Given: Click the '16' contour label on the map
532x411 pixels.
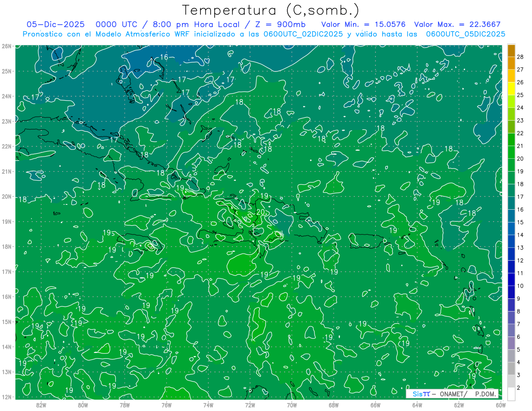Looking at the screenshot, I should pyautogui.click(x=164, y=57).
